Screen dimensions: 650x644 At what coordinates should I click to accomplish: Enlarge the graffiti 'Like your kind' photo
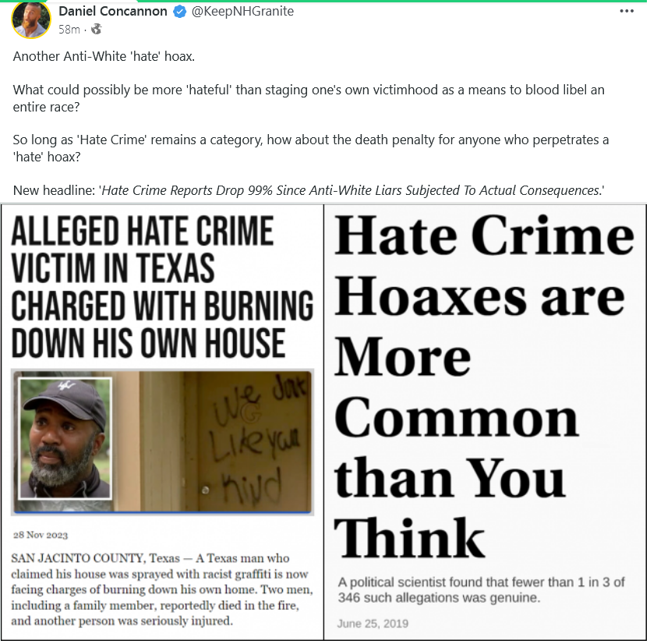(x=162, y=441)
